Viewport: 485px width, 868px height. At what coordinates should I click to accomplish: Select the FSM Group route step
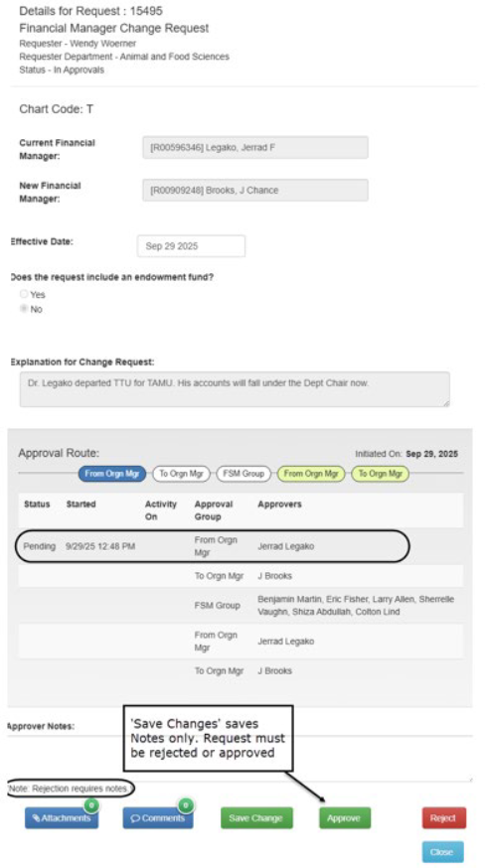click(x=243, y=474)
